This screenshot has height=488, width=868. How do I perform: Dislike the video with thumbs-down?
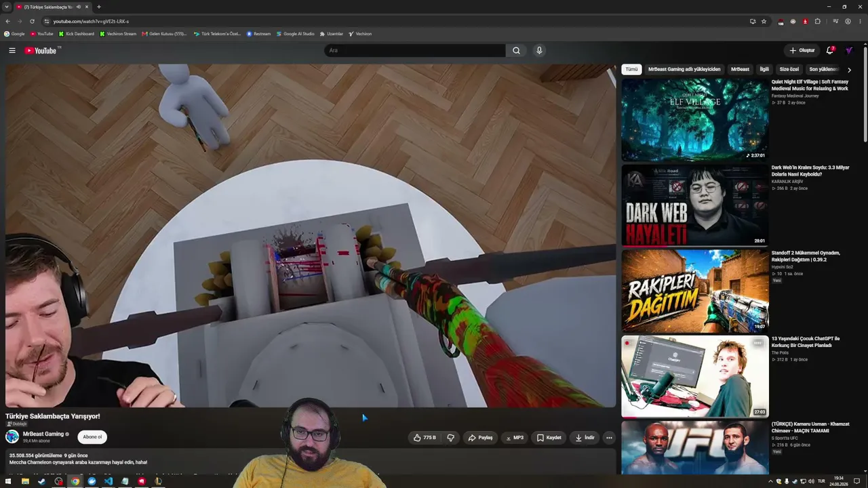pyautogui.click(x=451, y=438)
